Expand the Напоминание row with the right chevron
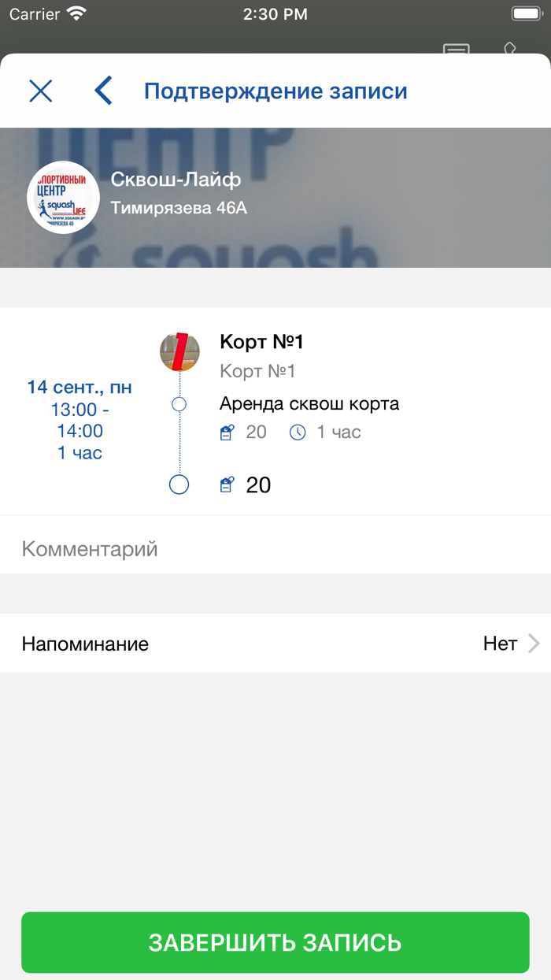 [x=534, y=644]
